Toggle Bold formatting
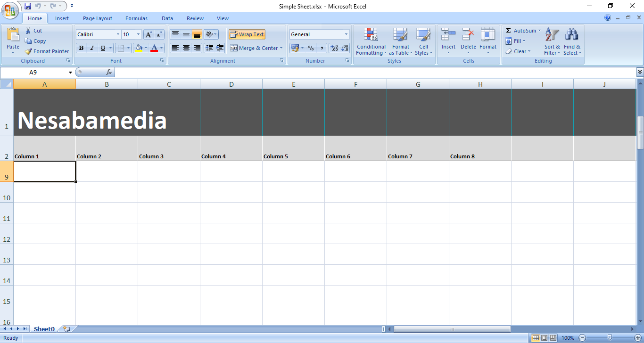 tap(81, 48)
